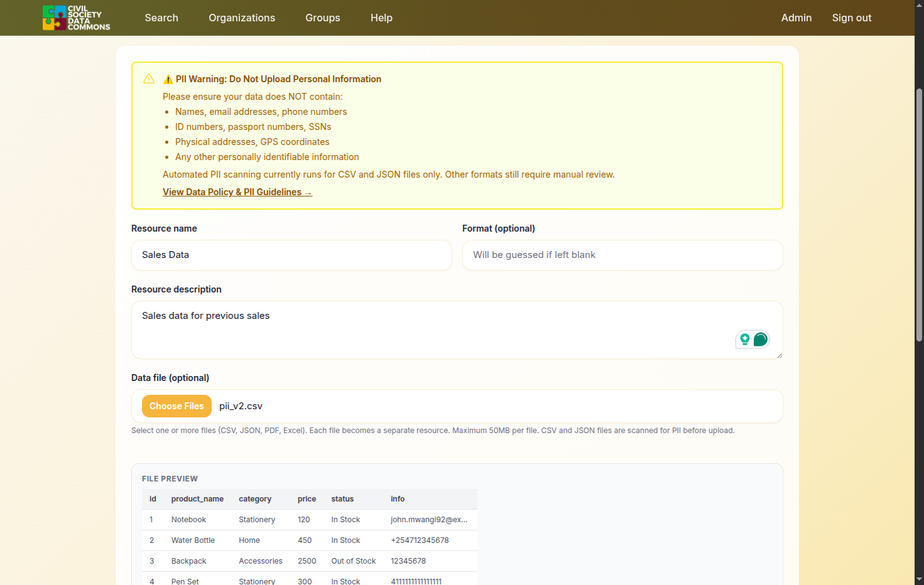This screenshot has height=585, width=924.
Task: Open the Admin link
Action: tap(796, 18)
